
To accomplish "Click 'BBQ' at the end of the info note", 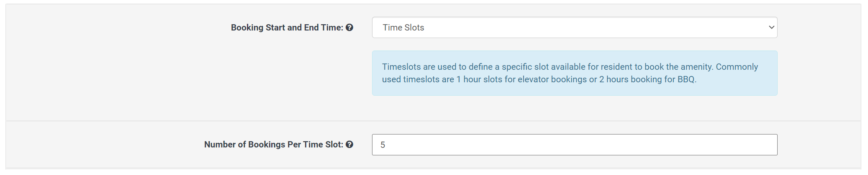I will 686,79.
